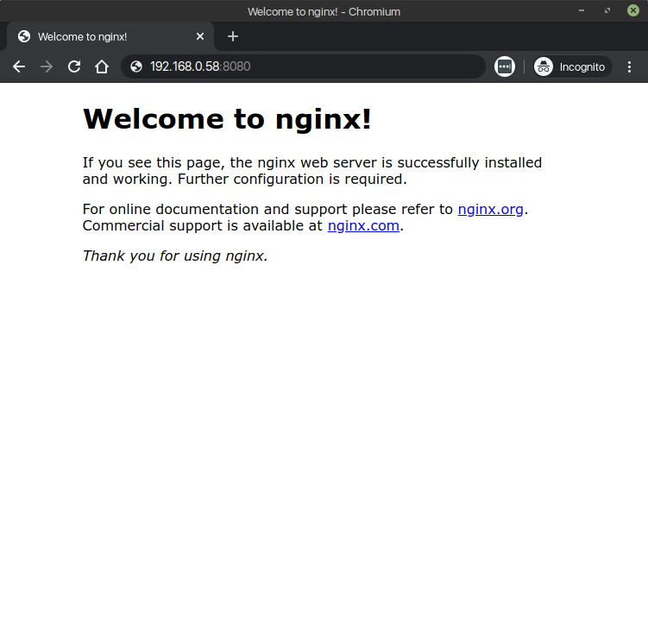The height and width of the screenshot is (644, 648).
Task: Close the Chromium window with green X
Action: click(x=633, y=10)
